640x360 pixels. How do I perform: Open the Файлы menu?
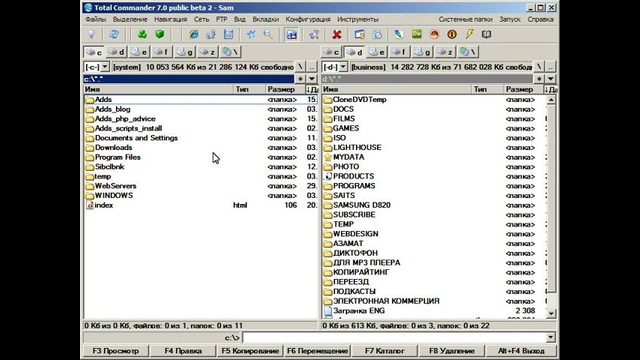[96, 19]
